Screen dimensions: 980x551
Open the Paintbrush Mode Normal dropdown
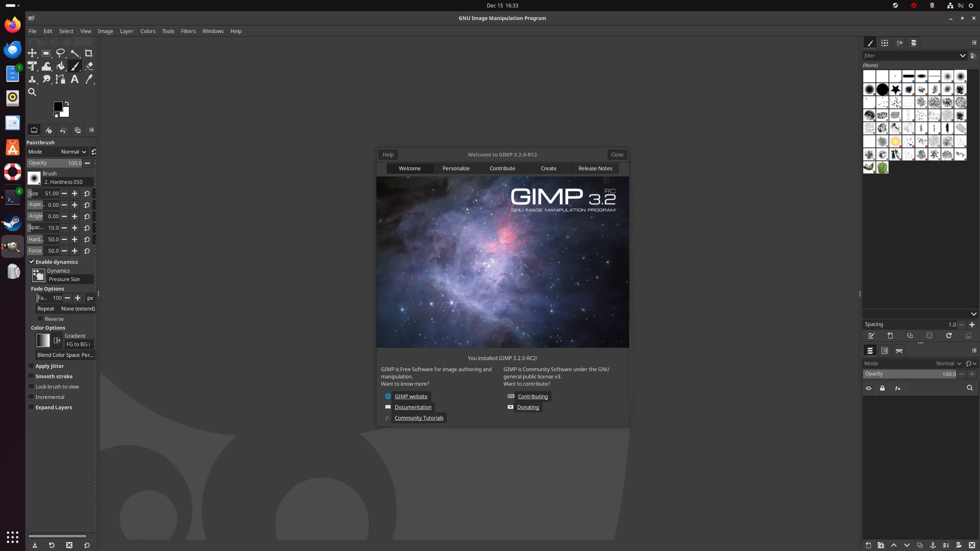pyautogui.click(x=73, y=152)
